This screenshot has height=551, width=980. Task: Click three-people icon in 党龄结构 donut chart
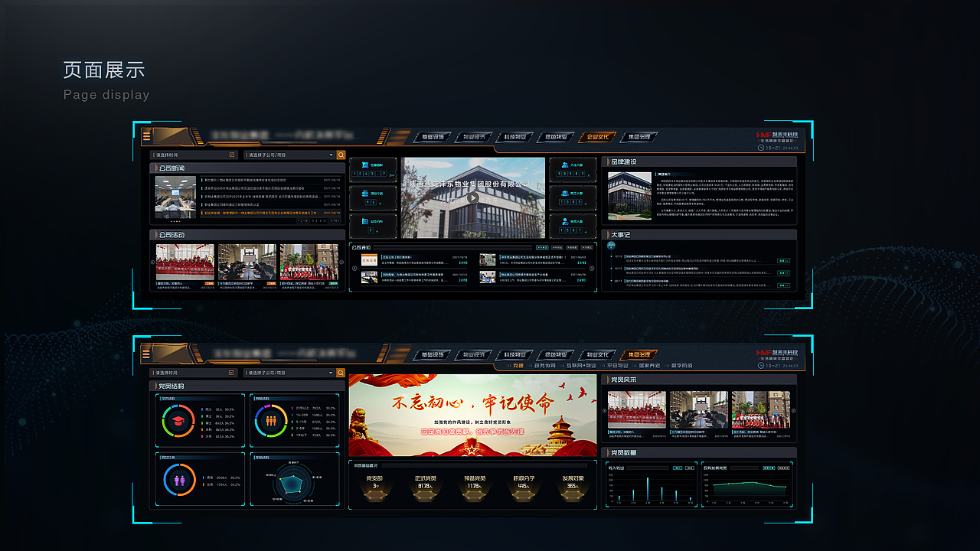point(270,421)
